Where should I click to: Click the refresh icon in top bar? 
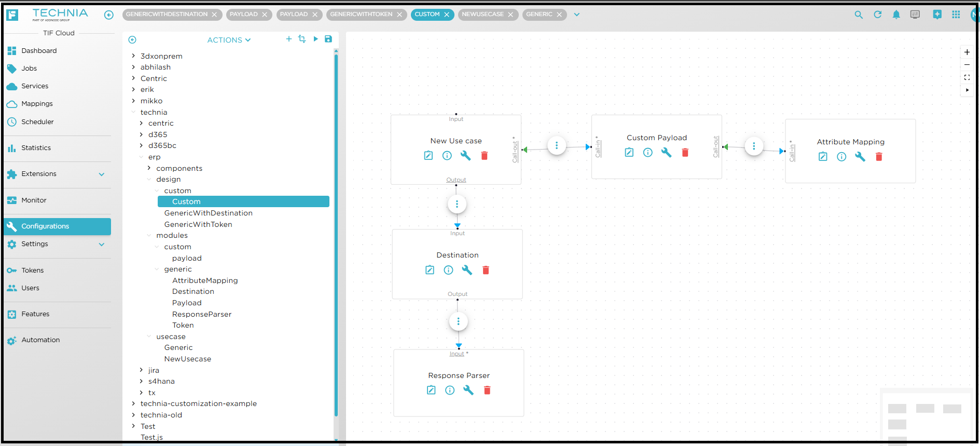(877, 15)
